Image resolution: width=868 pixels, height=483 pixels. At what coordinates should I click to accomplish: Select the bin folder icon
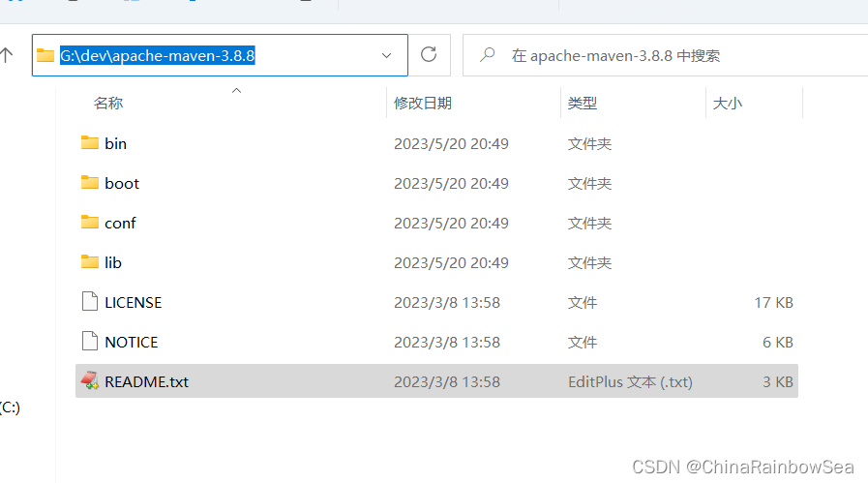pos(90,143)
